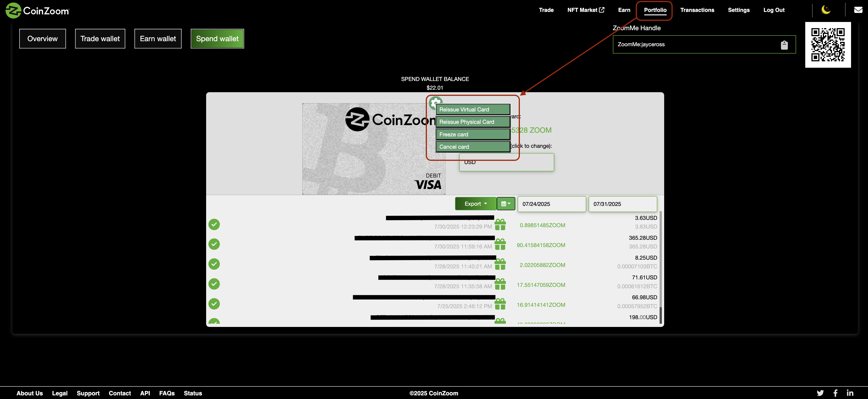868x399 pixels.
Task: Open the Transactions page link
Action: [x=697, y=10]
